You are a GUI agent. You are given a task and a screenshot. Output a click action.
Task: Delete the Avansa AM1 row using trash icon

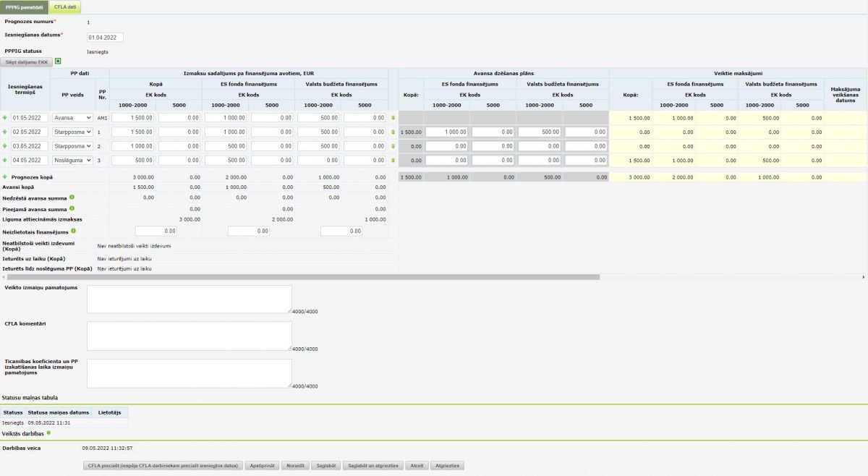coord(393,117)
